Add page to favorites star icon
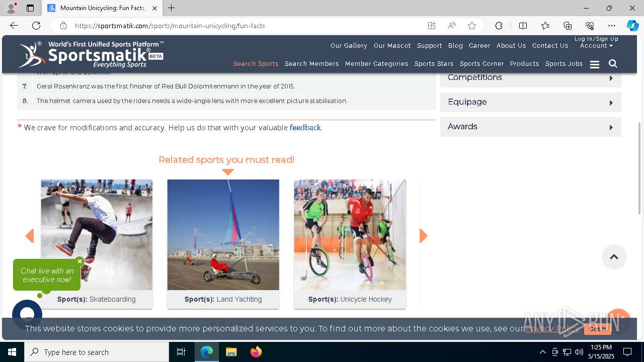This screenshot has height=362, width=644. pos(471,26)
